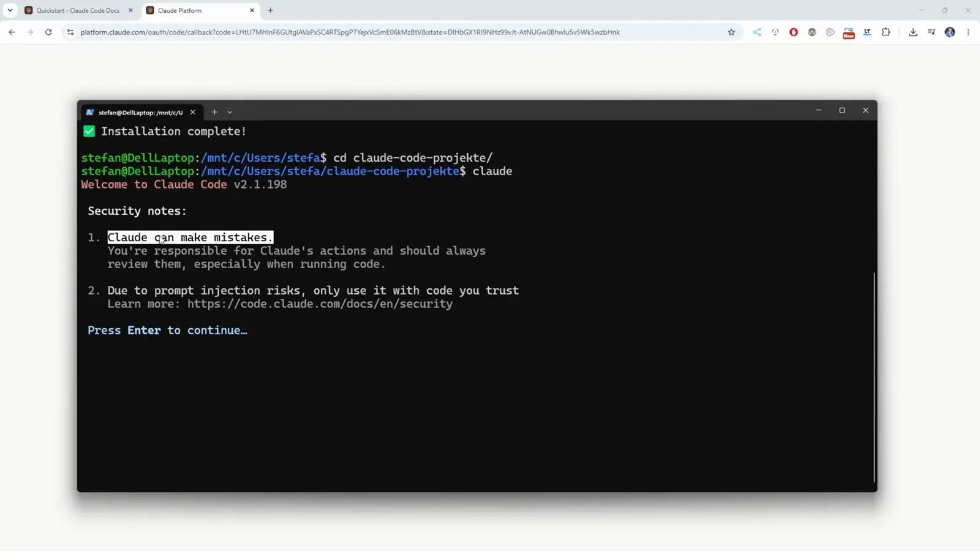Click the terminal vertical scrollbar
Image resolution: width=980 pixels, height=551 pixels.
point(874,377)
